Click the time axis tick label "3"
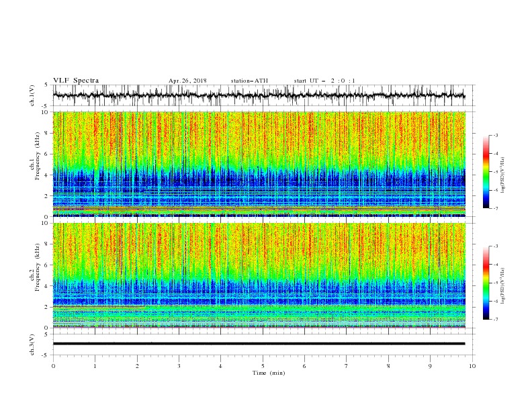This screenshot has height=411, width=532. click(x=179, y=366)
